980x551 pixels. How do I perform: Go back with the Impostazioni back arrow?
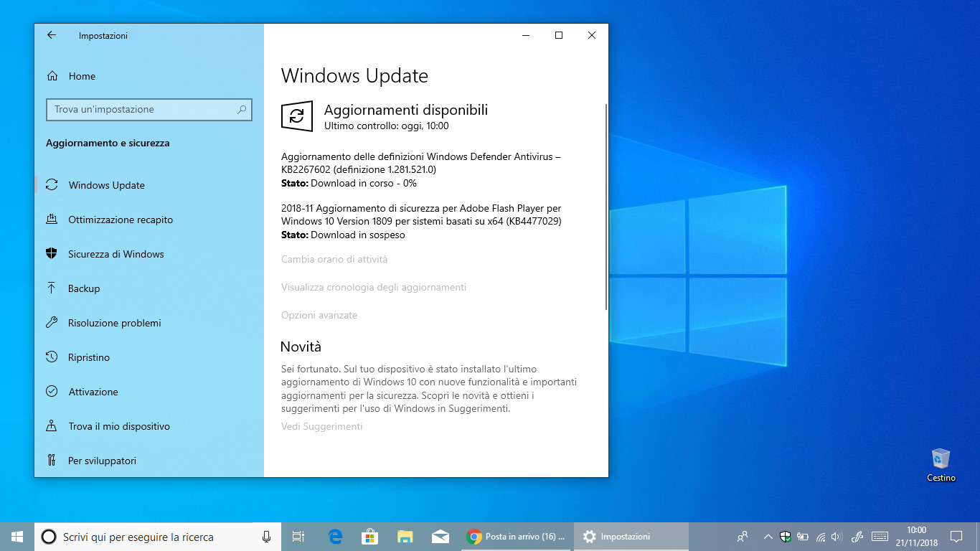[x=52, y=35]
